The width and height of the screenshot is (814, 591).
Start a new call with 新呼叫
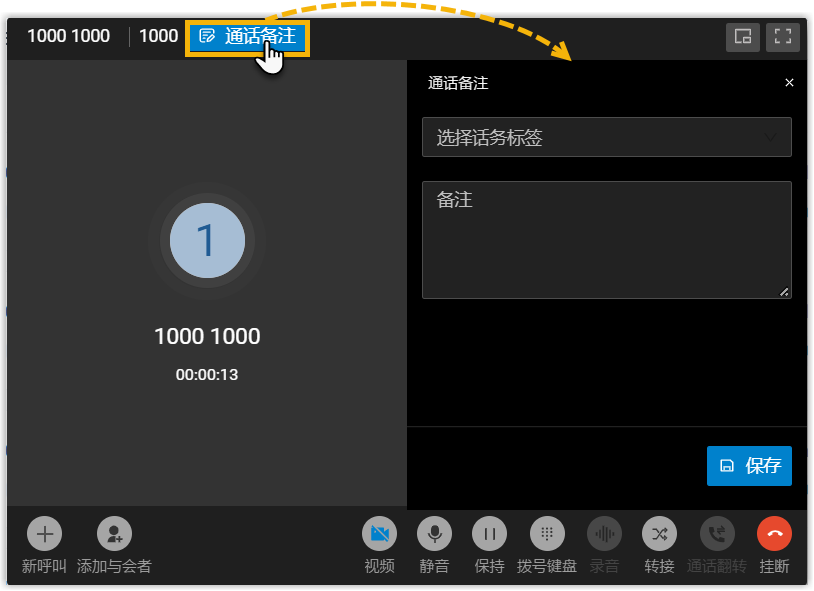pos(44,534)
